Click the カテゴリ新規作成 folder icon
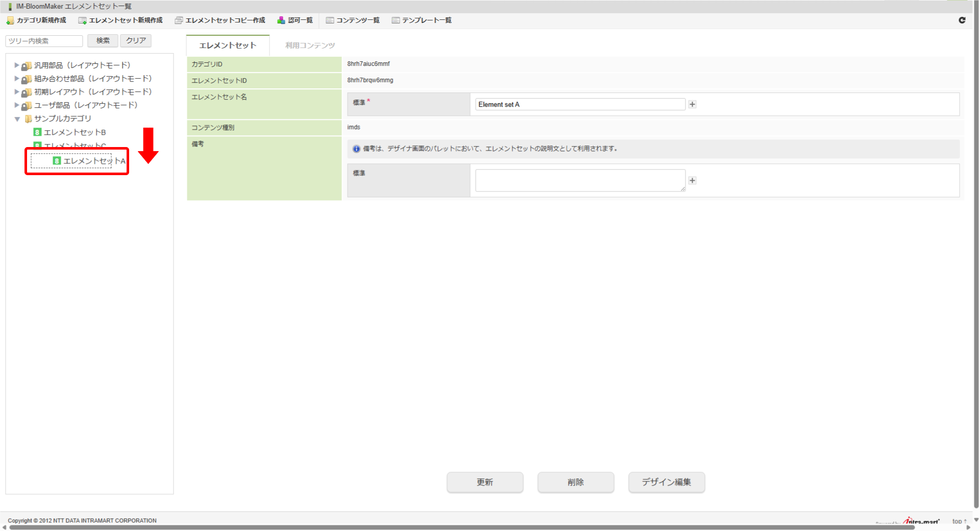The image size is (980, 531). (10, 20)
